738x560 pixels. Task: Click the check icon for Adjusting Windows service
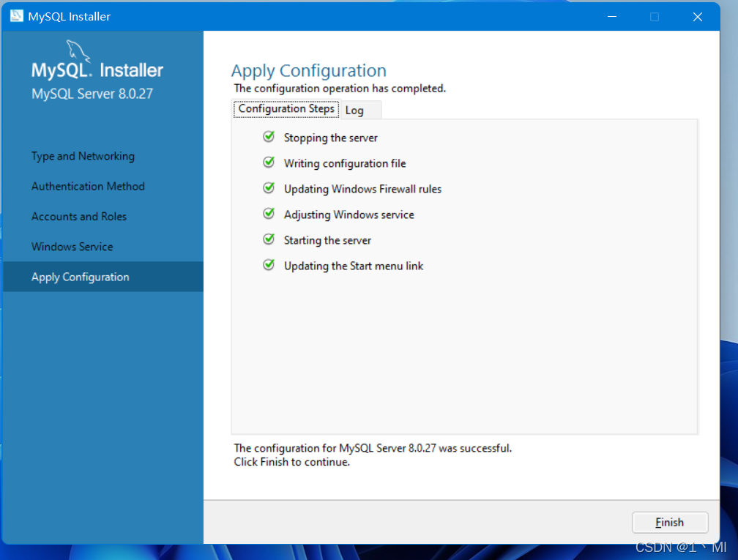click(x=269, y=214)
